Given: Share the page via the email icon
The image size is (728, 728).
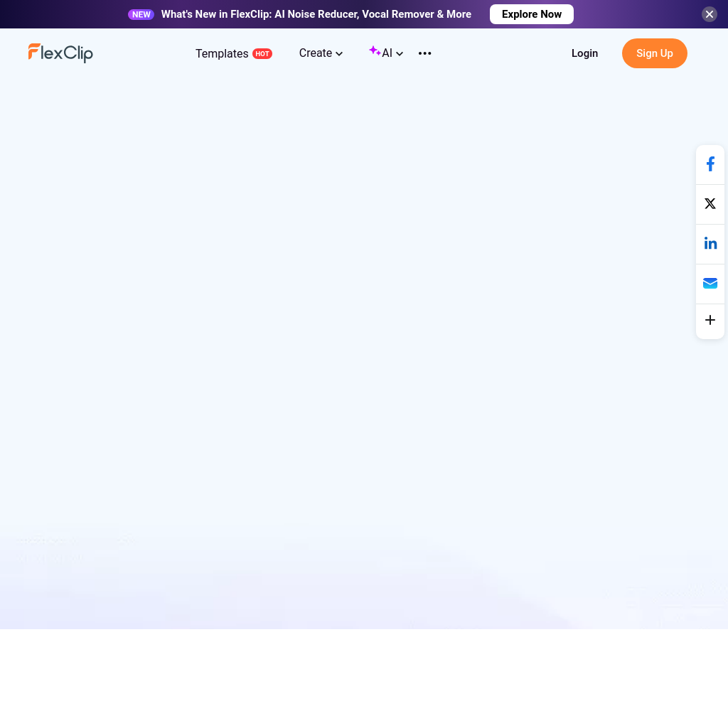Looking at the screenshot, I should (710, 283).
